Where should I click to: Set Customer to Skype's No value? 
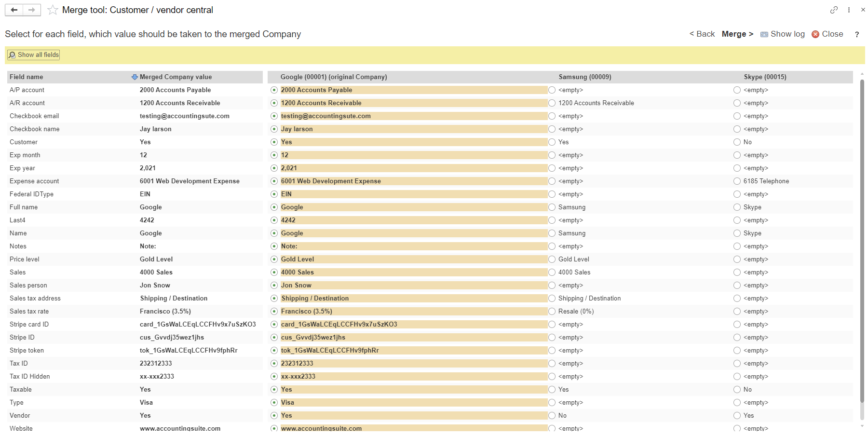[737, 142]
